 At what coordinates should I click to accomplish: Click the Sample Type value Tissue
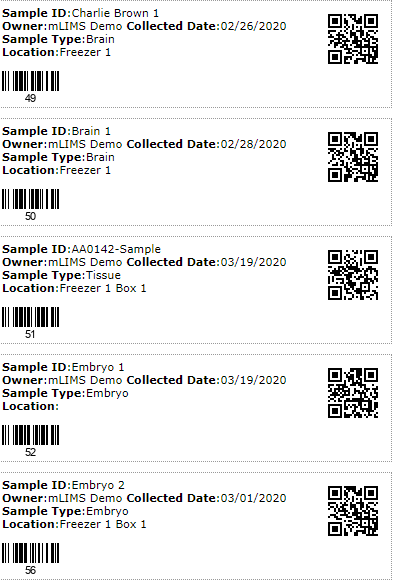103,275
